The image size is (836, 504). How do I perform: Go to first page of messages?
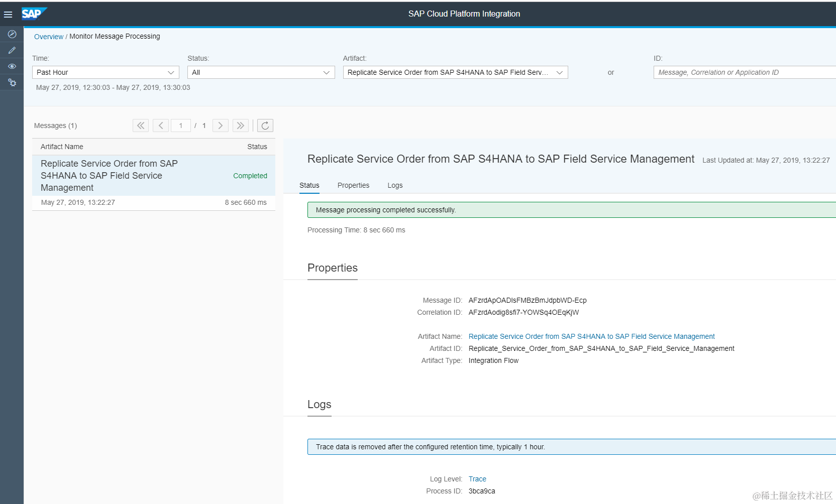pos(141,125)
